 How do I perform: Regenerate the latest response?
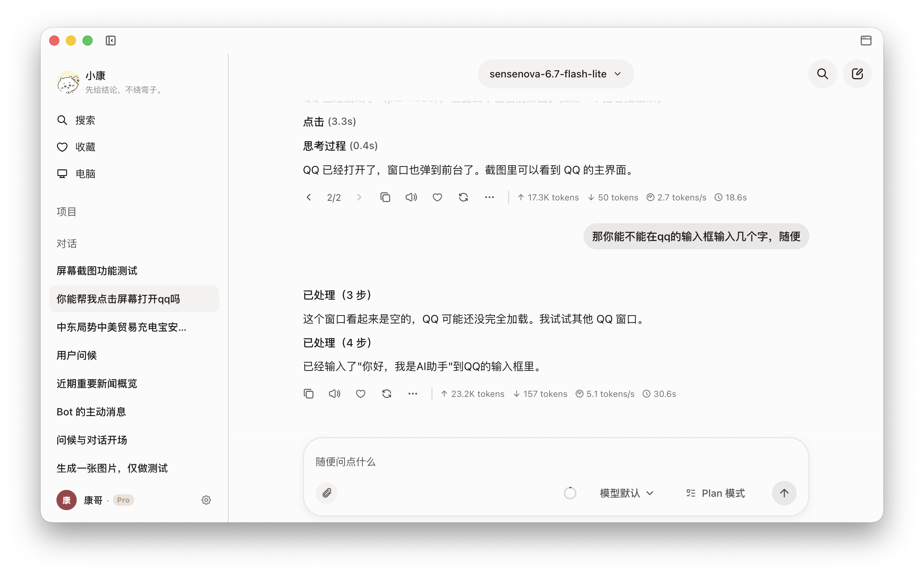coord(387,394)
